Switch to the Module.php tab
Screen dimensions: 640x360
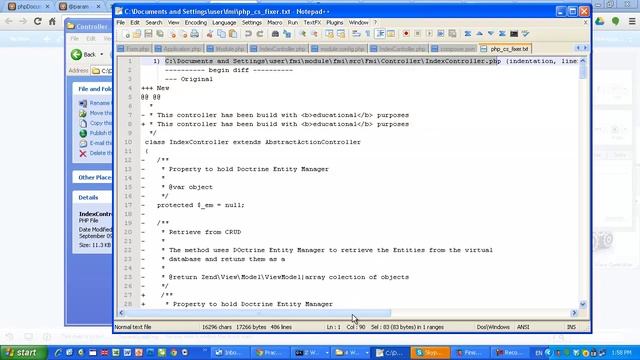click(226, 49)
